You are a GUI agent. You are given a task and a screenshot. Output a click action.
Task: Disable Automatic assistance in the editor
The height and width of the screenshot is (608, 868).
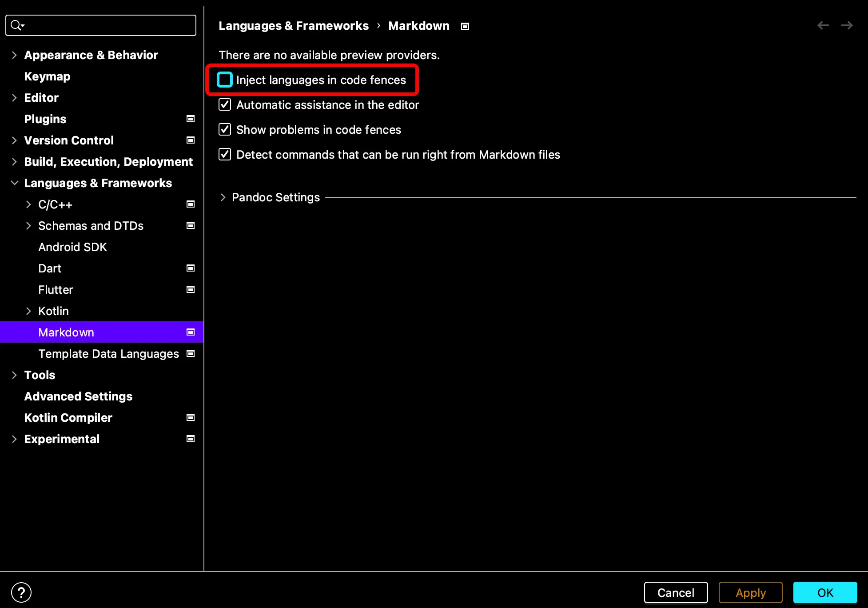225,105
